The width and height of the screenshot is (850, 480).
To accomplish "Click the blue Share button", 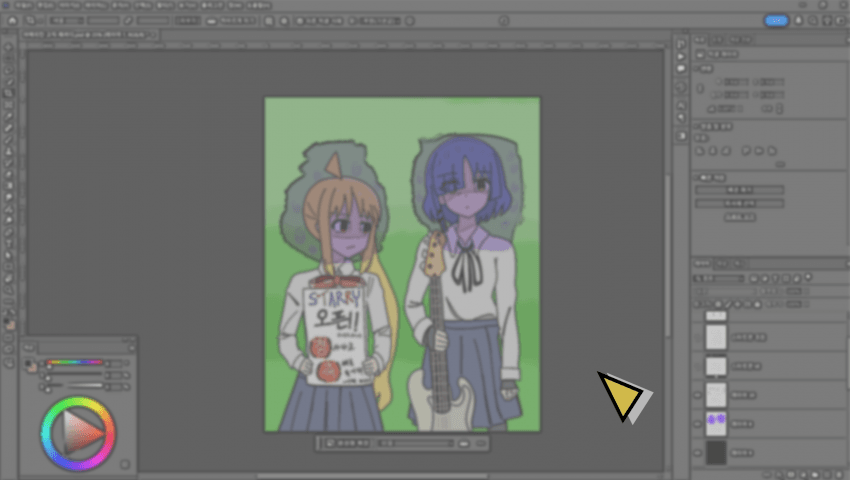I will tap(775, 20).
